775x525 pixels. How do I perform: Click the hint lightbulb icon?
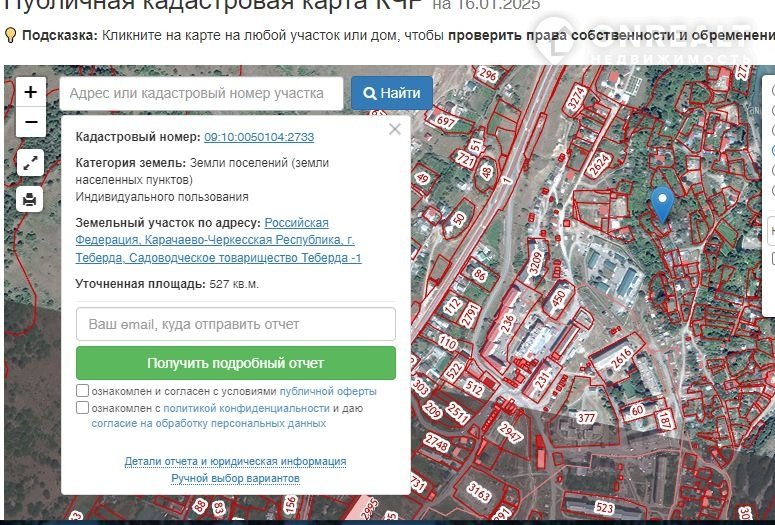pos(10,35)
